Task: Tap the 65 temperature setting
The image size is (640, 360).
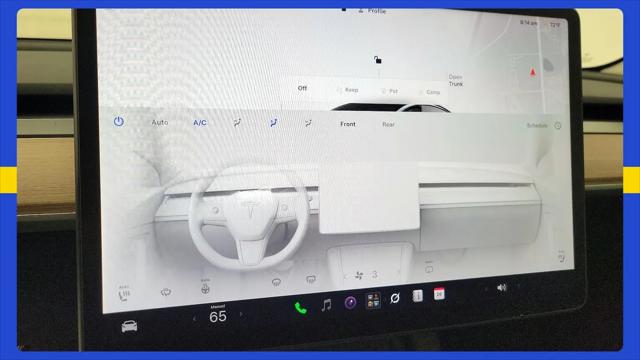Action: [x=218, y=316]
